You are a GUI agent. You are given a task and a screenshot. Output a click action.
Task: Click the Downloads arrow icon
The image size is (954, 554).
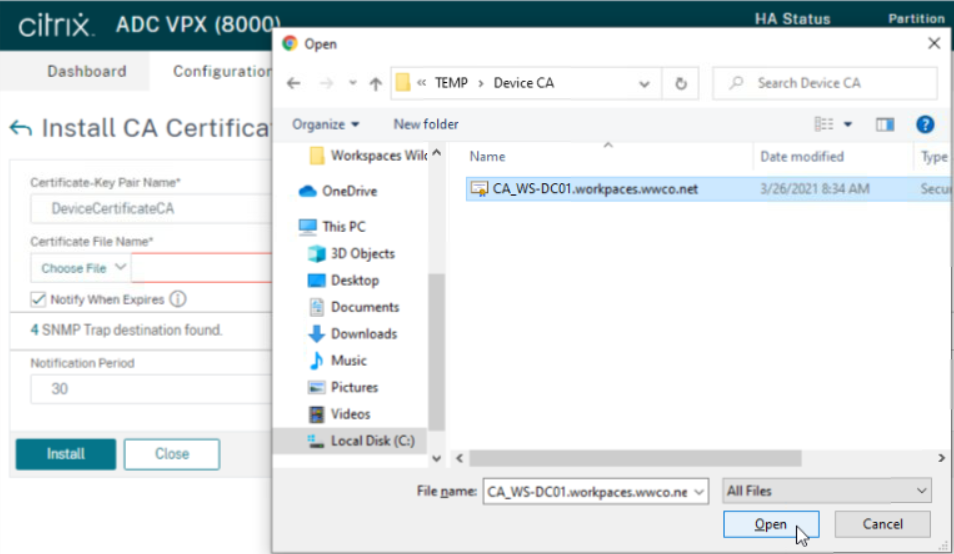pyautogui.click(x=316, y=334)
